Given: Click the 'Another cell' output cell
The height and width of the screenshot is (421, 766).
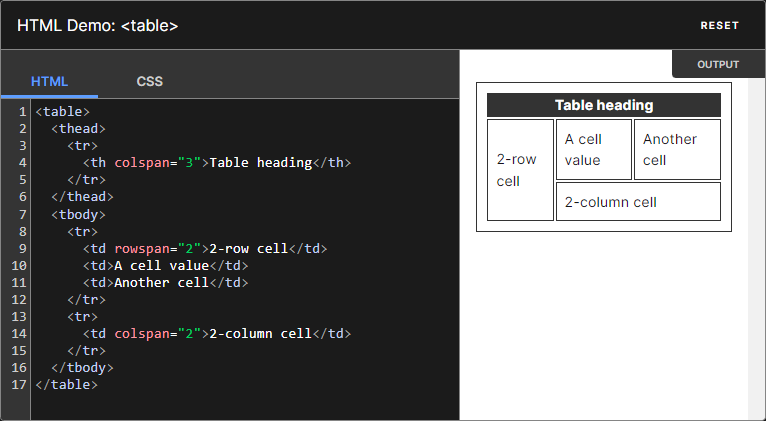Looking at the screenshot, I should click(x=677, y=149).
